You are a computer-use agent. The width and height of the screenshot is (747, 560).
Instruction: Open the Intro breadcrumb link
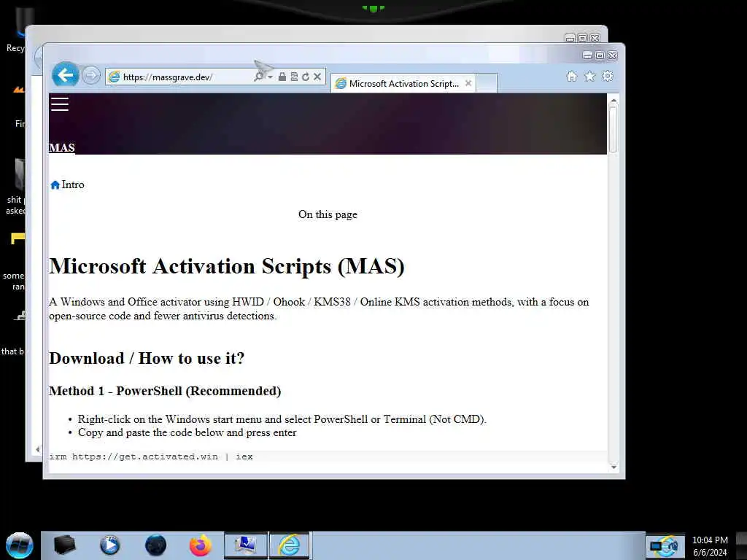tap(73, 184)
